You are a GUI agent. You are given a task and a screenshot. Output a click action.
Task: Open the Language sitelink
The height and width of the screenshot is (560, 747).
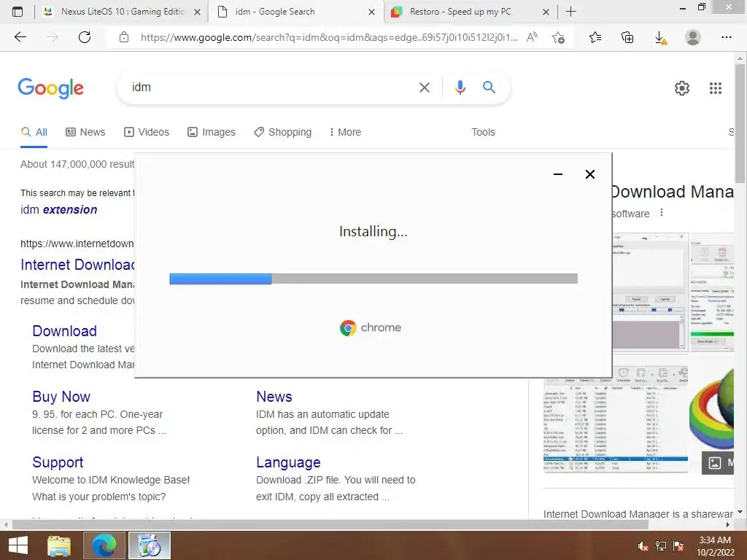[288, 462]
